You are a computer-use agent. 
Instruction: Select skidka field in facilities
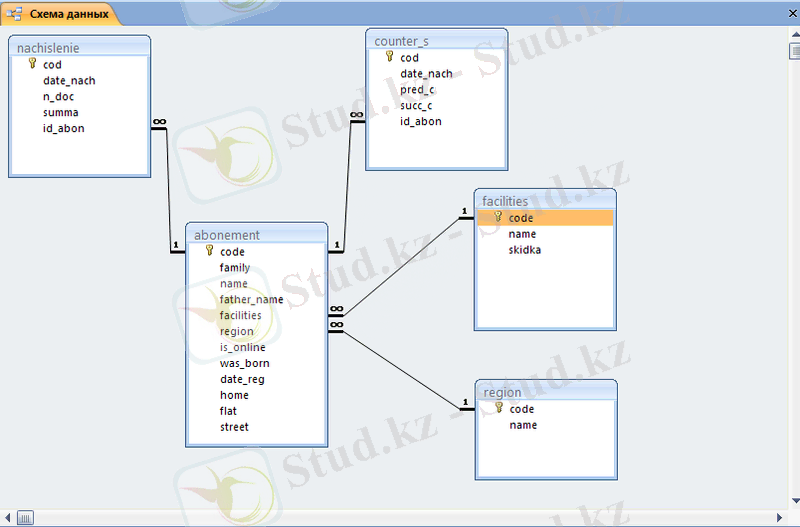tap(524, 249)
